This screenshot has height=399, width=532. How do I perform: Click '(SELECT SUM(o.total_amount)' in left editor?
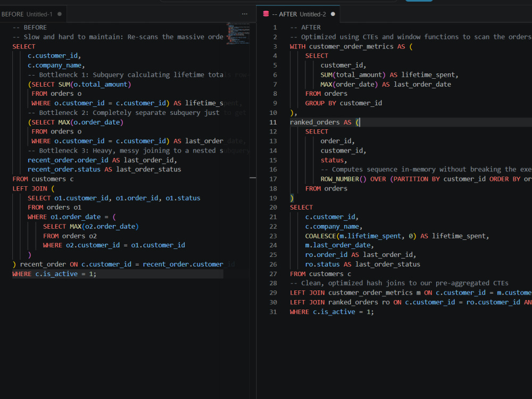(x=79, y=85)
